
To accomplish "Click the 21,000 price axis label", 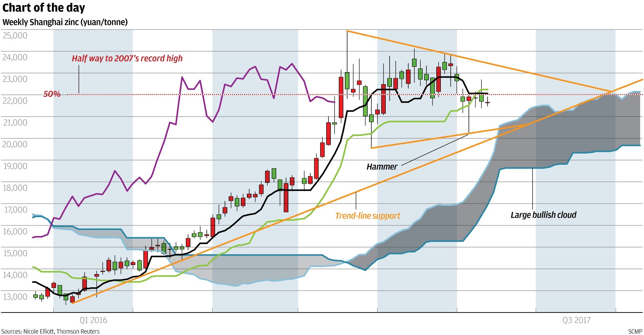I will pos(15,123).
